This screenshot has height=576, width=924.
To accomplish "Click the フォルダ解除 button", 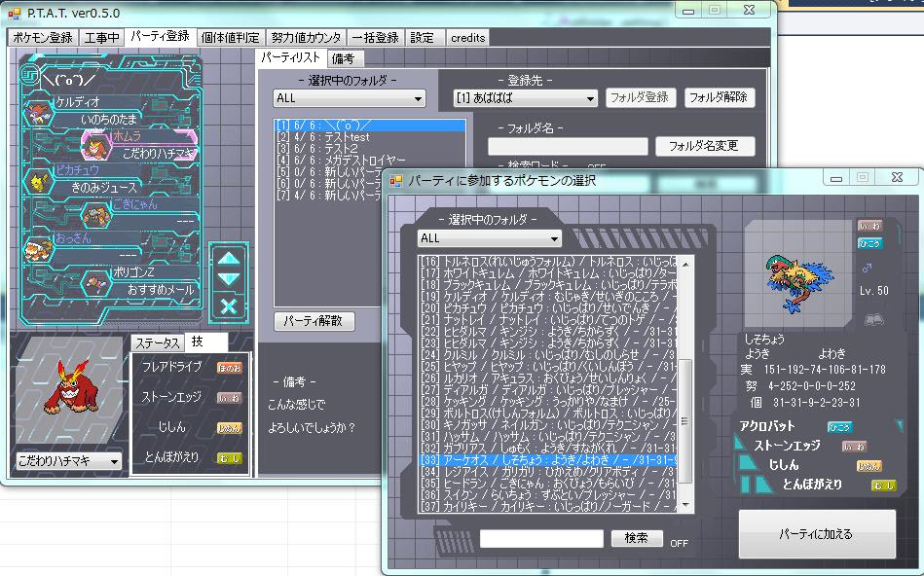I will pos(719,97).
